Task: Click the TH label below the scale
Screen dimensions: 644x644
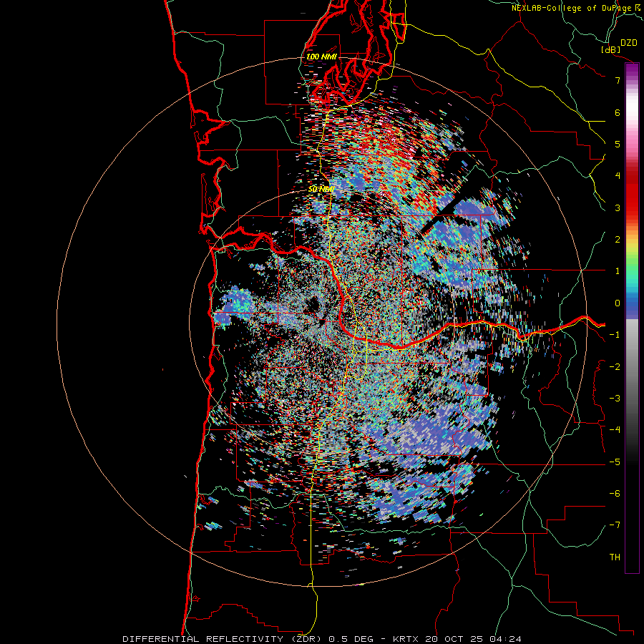Action: click(615, 557)
